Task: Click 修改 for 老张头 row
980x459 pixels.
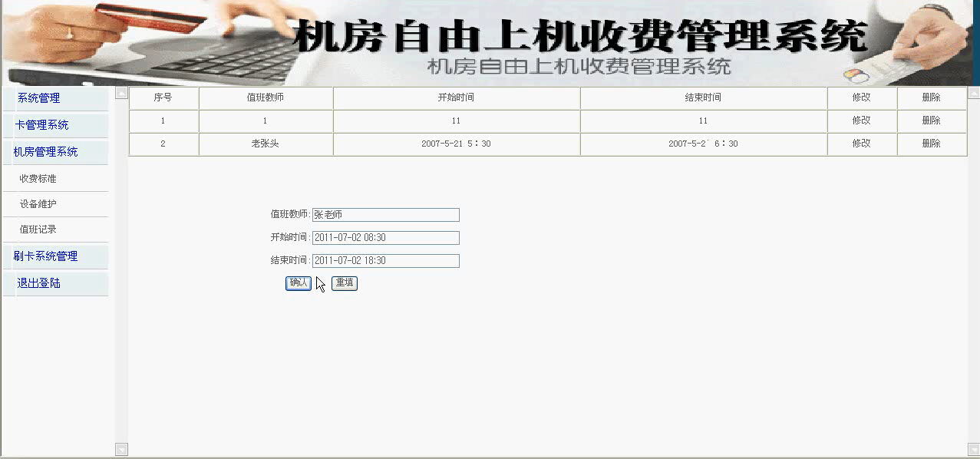Action: click(x=861, y=144)
